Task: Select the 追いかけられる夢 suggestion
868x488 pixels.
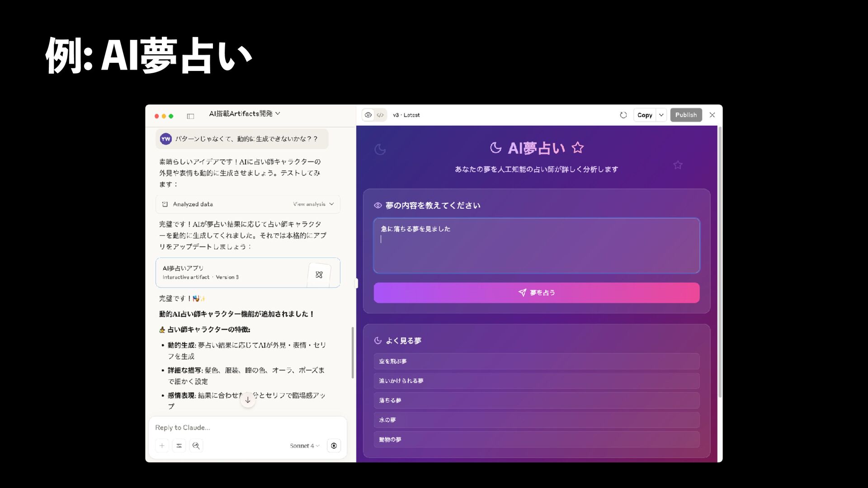Action: point(537,381)
